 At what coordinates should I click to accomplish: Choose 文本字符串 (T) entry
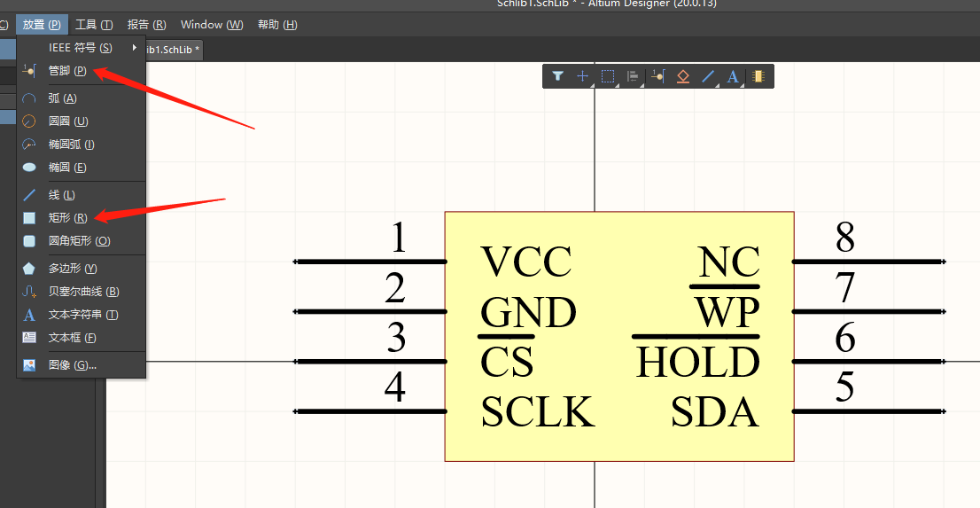[82, 315]
